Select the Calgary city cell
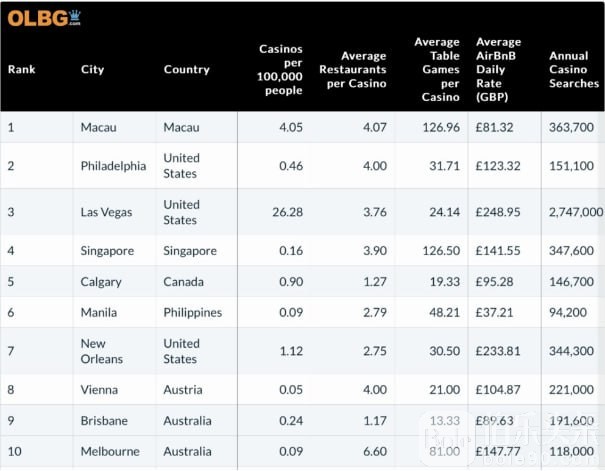The height and width of the screenshot is (471, 605). 101,282
